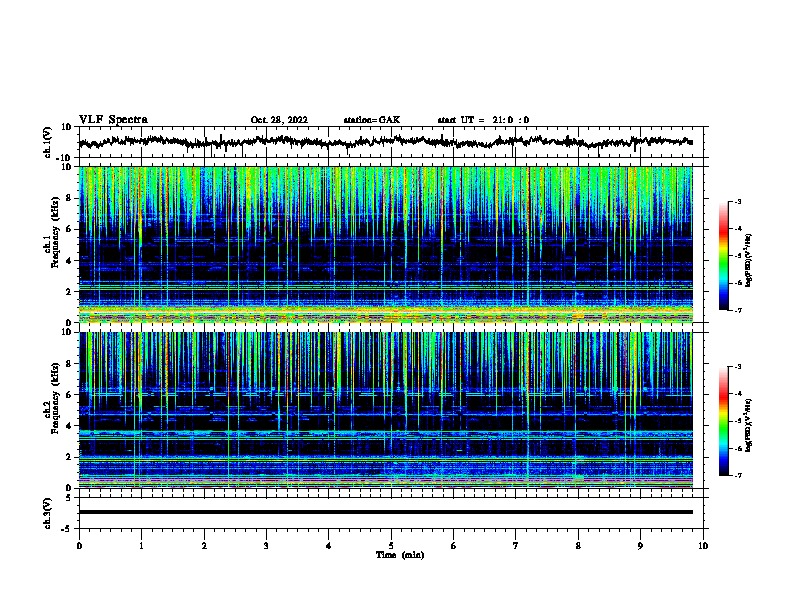Click the ch.2 spectrogram color bar

point(724,421)
